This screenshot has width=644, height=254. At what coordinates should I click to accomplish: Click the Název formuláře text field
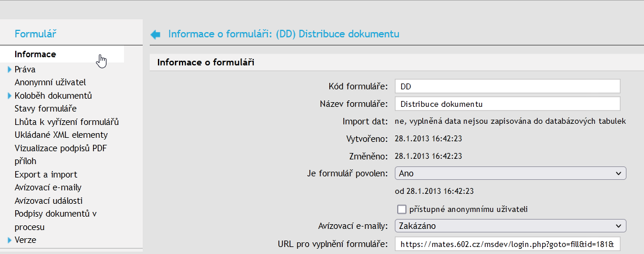click(507, 104)
